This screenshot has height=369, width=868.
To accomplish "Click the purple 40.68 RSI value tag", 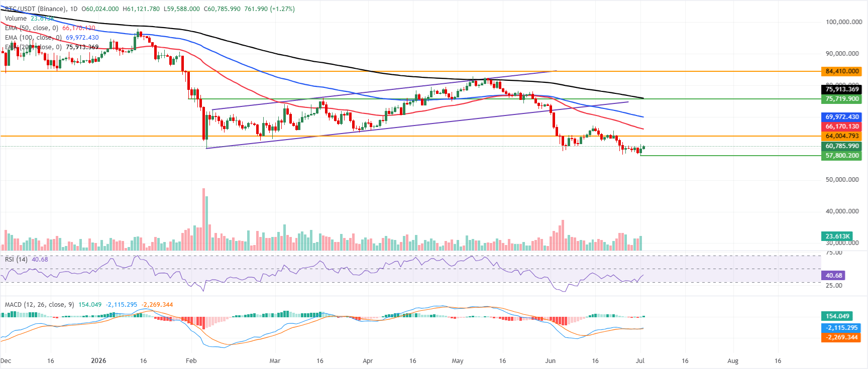I will 834,275.
